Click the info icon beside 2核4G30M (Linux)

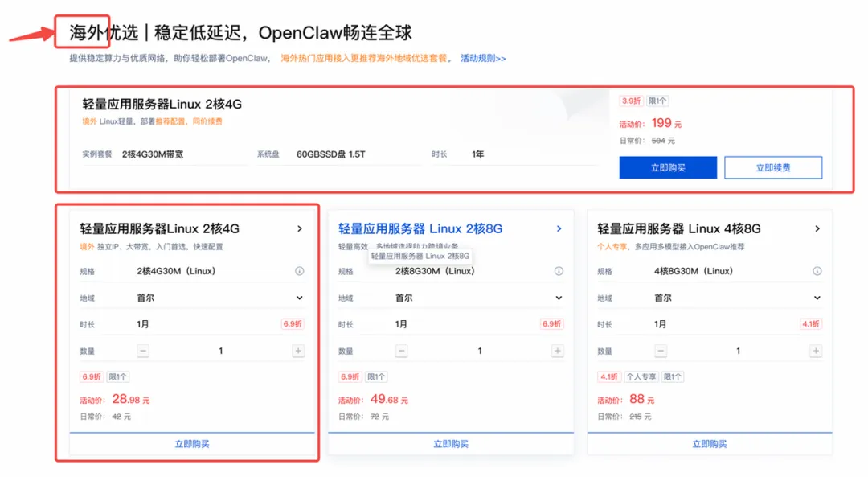(x=299, y=271)
